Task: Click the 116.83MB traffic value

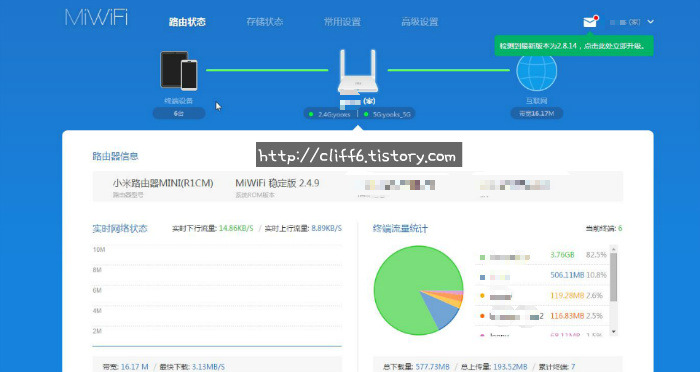Action: click(567, 316)
